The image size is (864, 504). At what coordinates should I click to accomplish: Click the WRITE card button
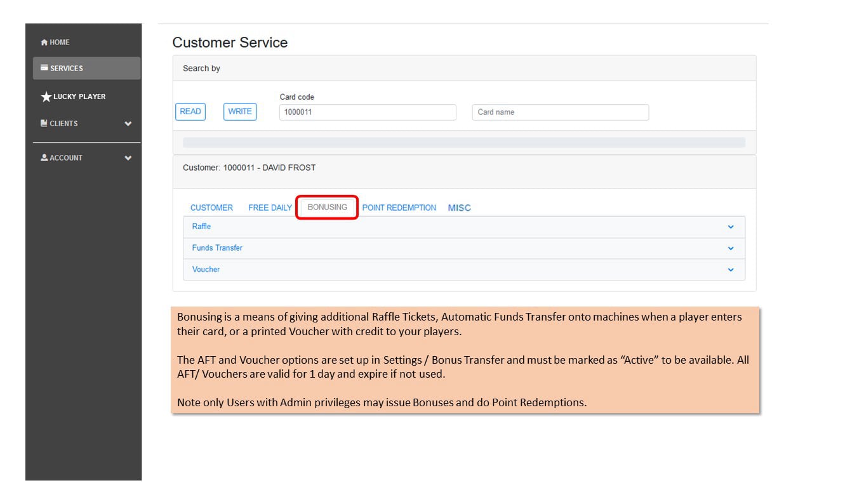tap(240, 112)
